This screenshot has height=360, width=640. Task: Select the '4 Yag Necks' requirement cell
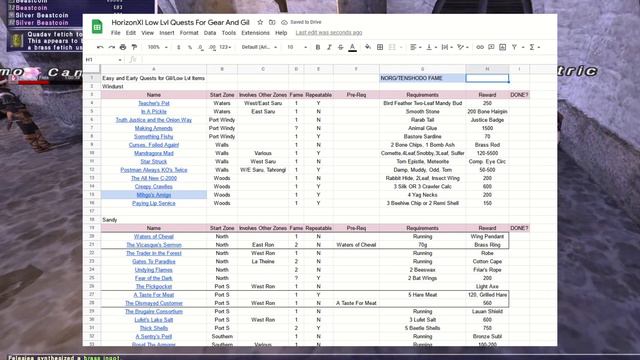pyautogui.click(x=422, y=195)
